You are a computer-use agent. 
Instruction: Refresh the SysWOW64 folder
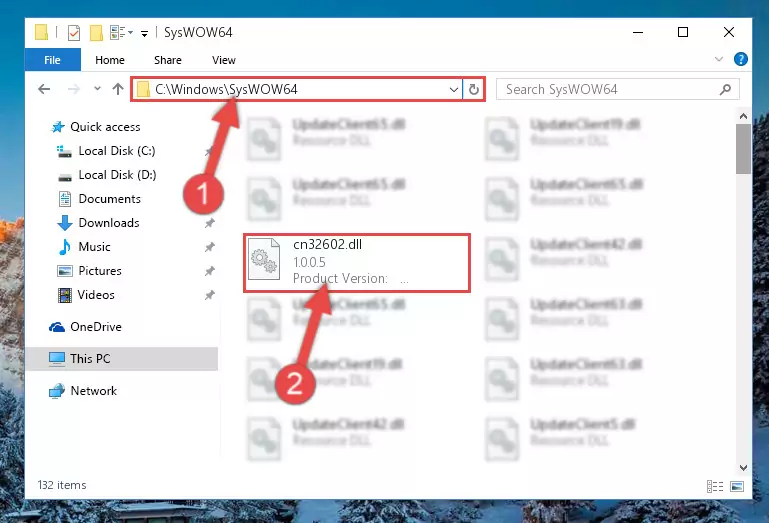coord(473,89)
